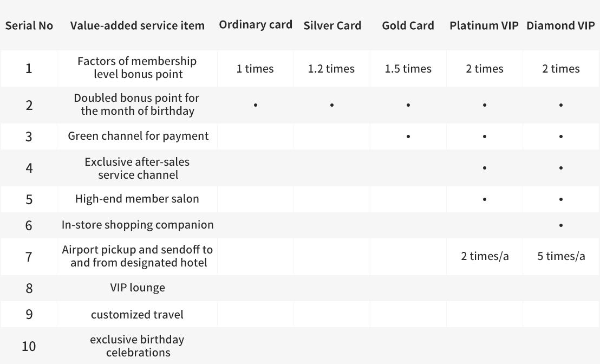This screenshot has width=600, height=364.
Task: Select the 1.5 times cell
Action: 408,69
